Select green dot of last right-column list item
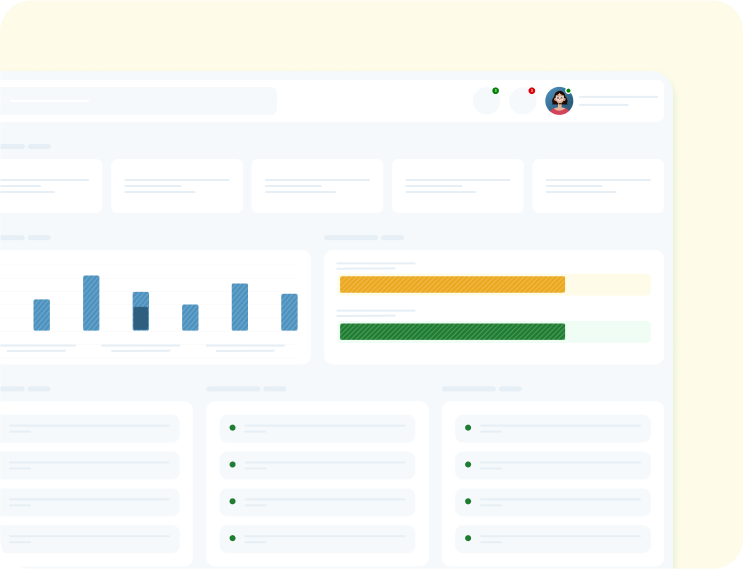743x569 pixels. [467, 538]
